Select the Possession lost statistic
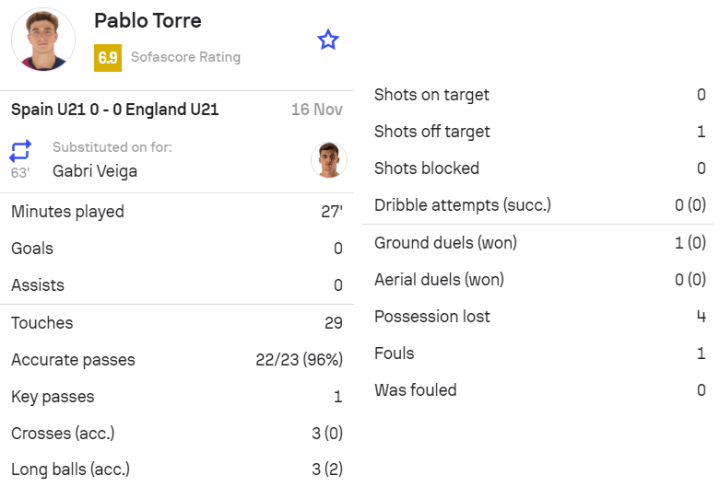720x487 pixels. click(x=539, y=316)
